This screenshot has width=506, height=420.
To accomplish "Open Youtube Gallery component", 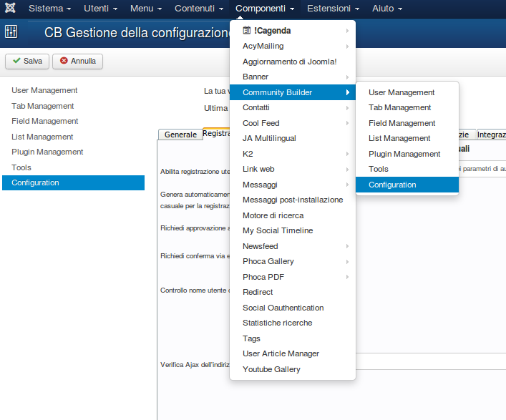I will pyautogui.click(x=293, y=369).
